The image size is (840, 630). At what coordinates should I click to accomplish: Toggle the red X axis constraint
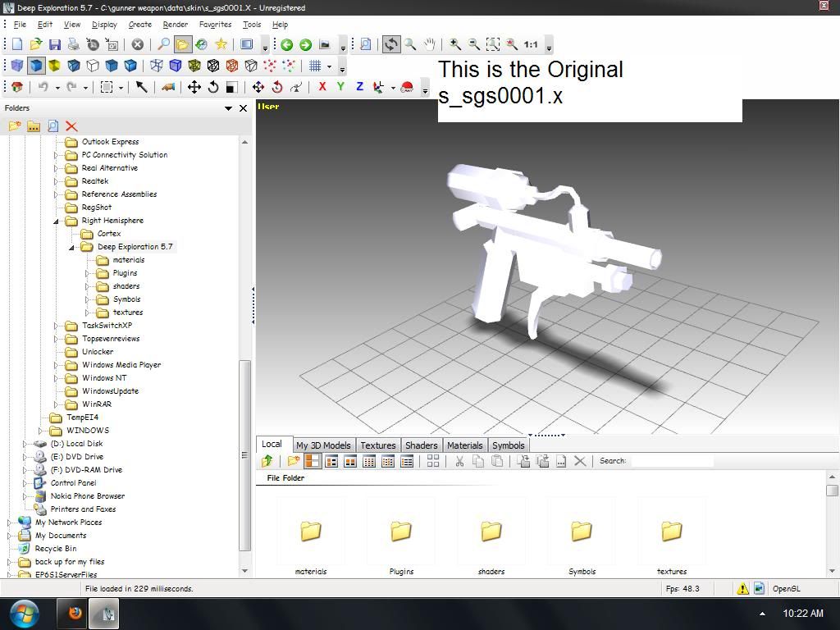tap(322, 87)
